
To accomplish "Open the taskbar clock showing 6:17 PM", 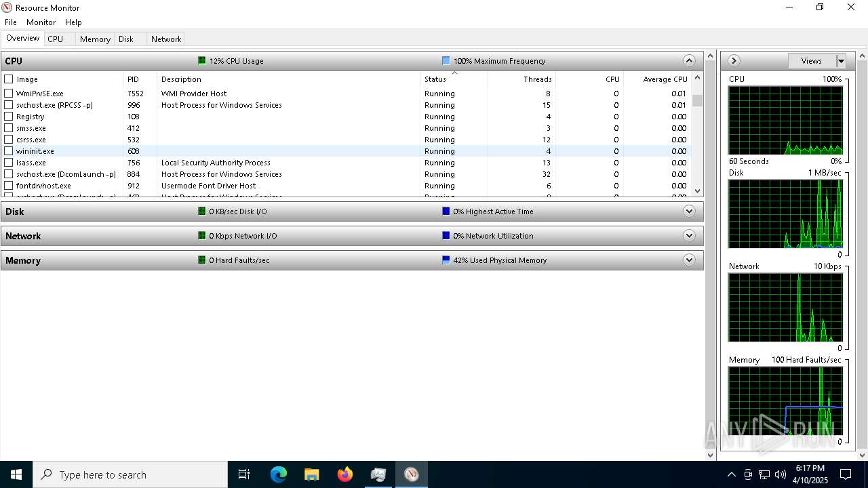I will coord(810,474).
